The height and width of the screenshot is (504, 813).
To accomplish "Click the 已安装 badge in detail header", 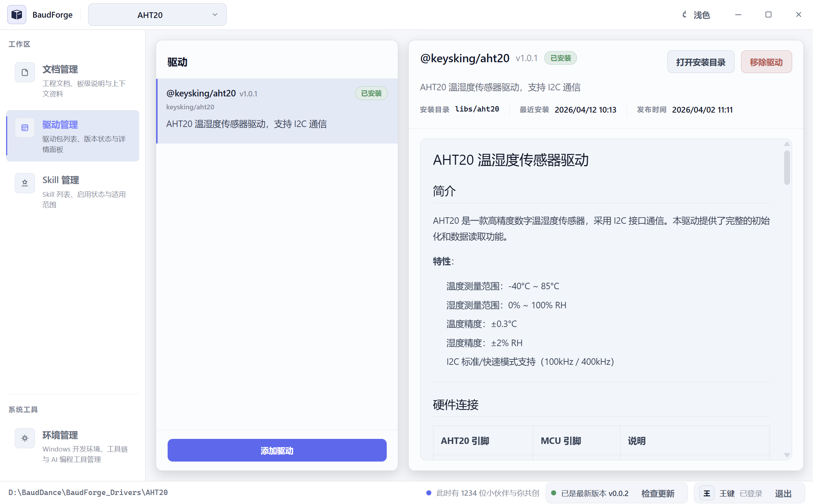I will pos(560,58).
